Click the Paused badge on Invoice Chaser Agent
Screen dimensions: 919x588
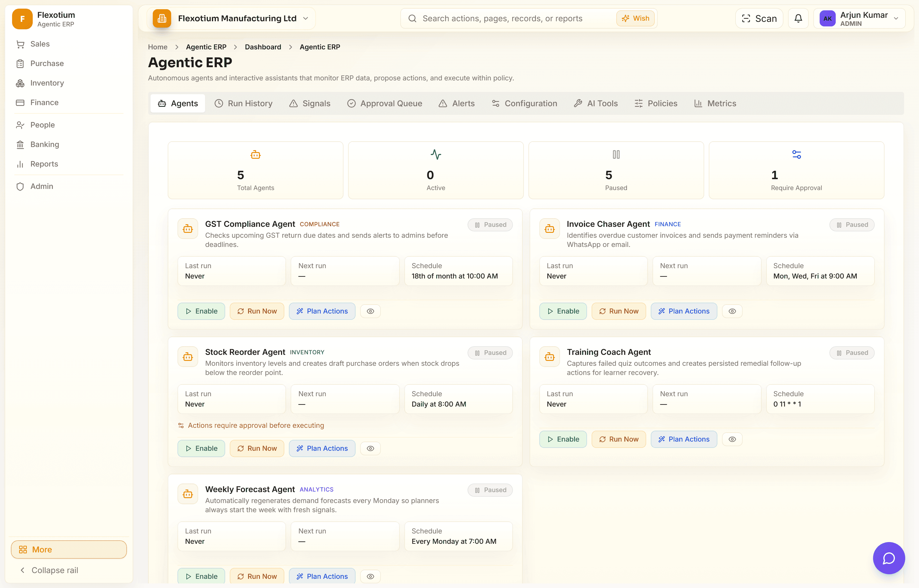(852, 225)
